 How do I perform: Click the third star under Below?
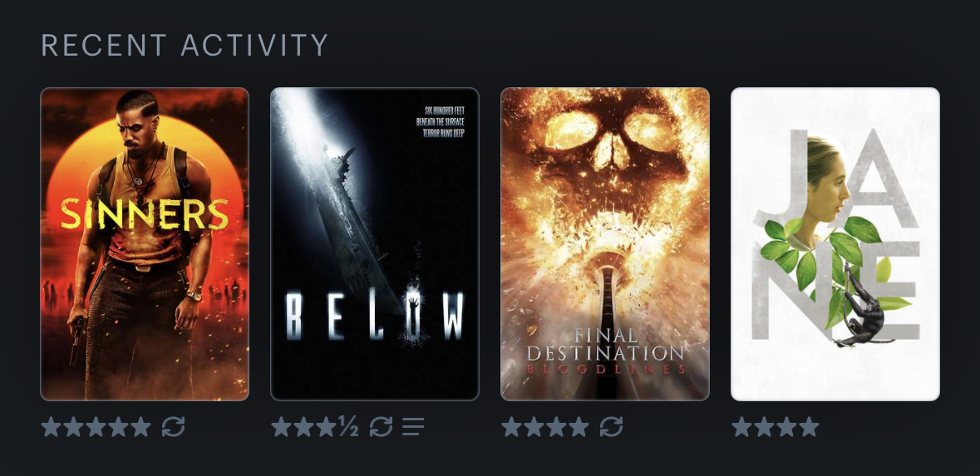click(326, 427)
